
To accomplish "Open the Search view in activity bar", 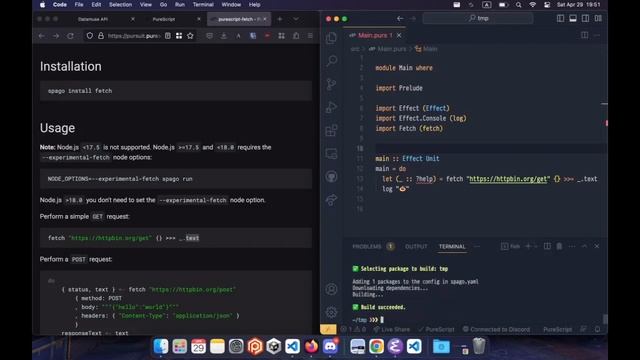I will pos(331,61).
